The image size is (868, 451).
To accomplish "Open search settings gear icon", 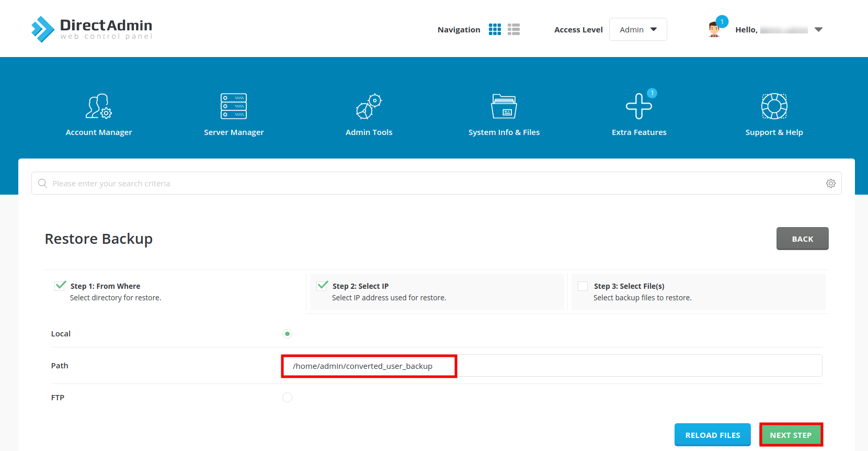I will coord(831,183).
